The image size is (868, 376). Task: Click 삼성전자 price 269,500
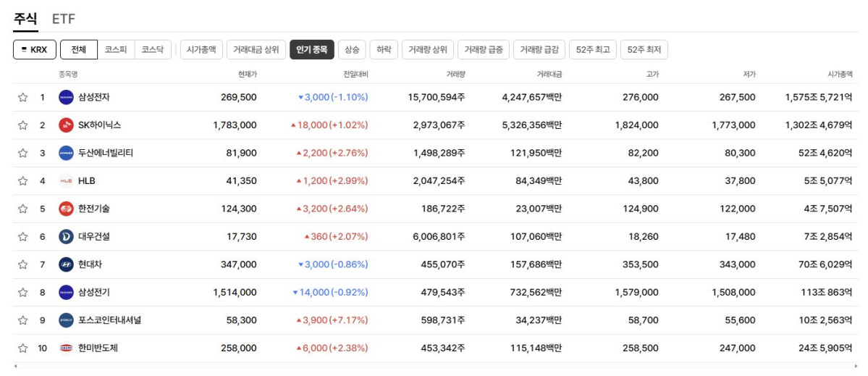click(239, 98)
